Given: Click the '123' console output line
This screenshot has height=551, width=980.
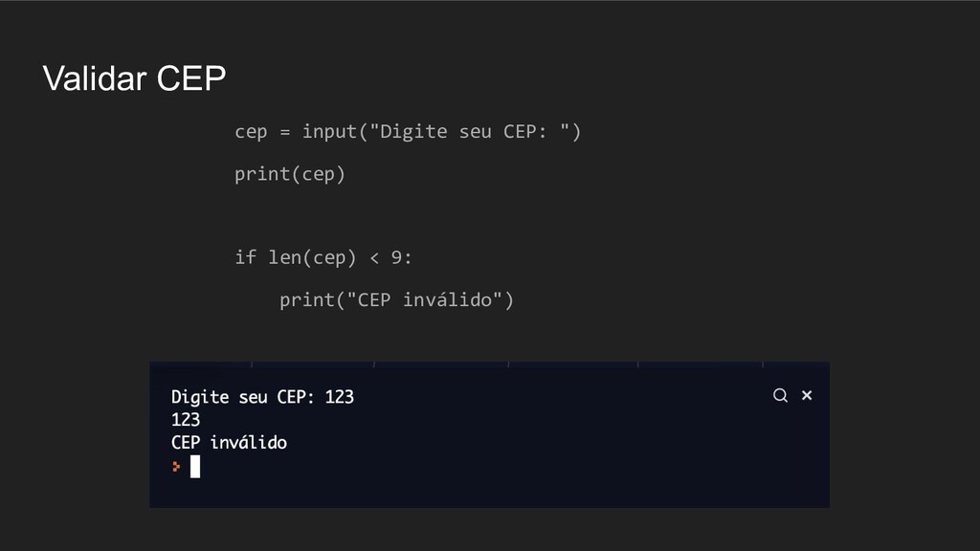Looking at the screenshot, I should [186, 420].
